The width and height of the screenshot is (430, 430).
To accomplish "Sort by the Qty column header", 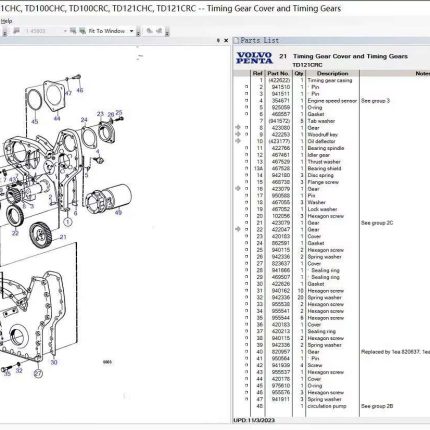I will pos(299,73).
